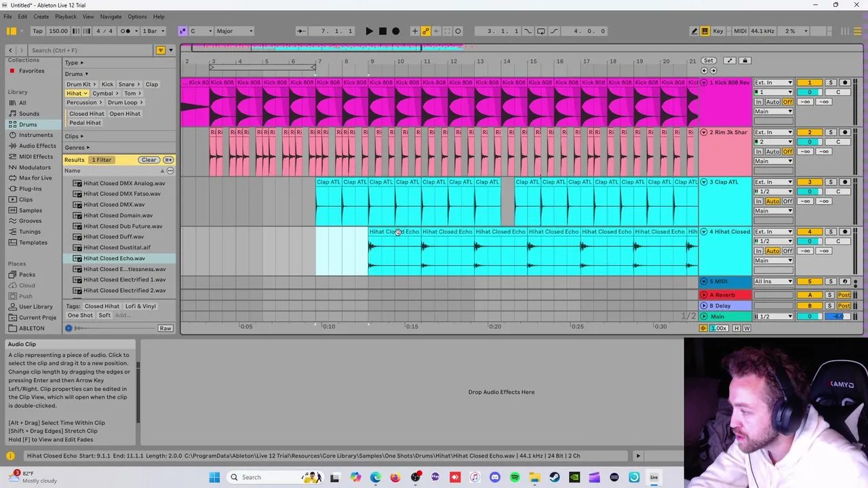The image size is (868, 488).
Task: Select the Closed Hihat filter tag
Action: [x=87, y=114]
